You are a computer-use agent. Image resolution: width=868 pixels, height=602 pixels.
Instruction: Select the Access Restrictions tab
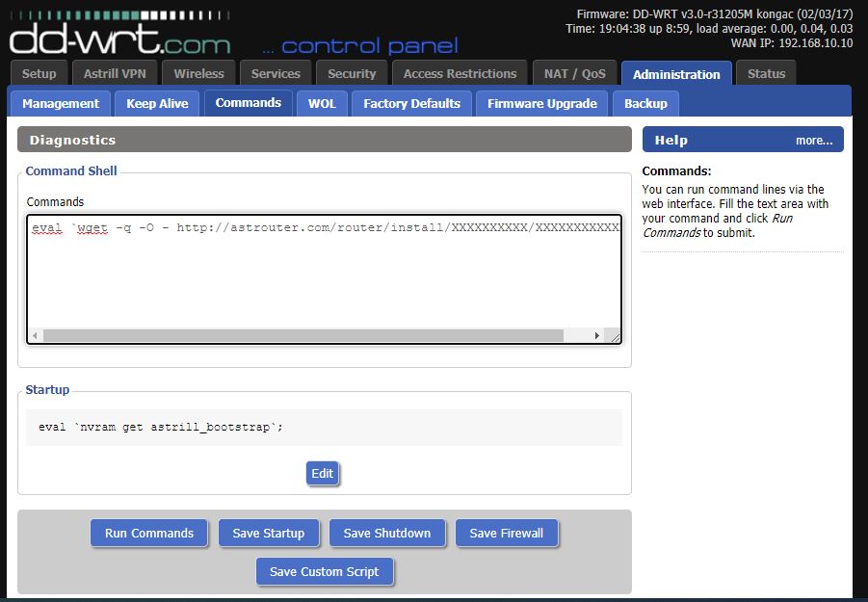(x=460, y=73)
